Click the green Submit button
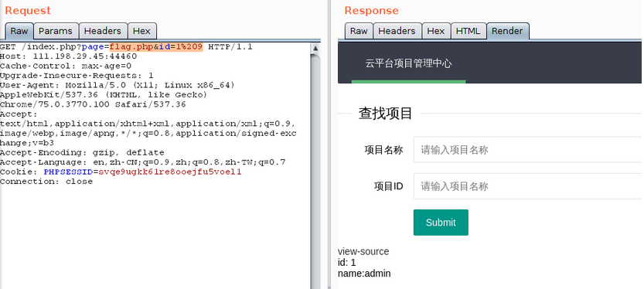 (441, 223)
